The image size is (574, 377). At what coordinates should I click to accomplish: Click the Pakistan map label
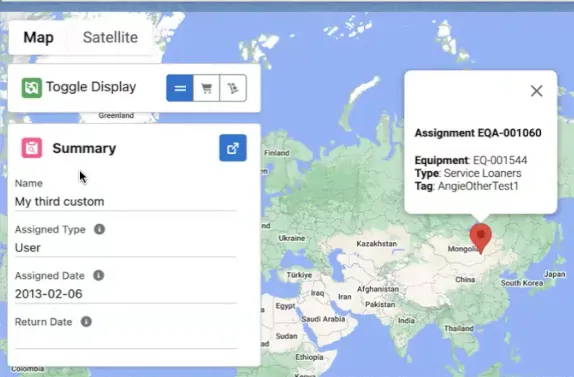point(380,305)
